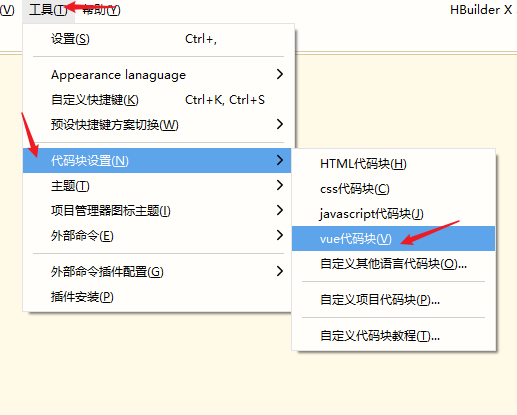This screenshot has width=517, height=415.
Task: Expand 主题(T) submenu chevron
Action: 280,185
